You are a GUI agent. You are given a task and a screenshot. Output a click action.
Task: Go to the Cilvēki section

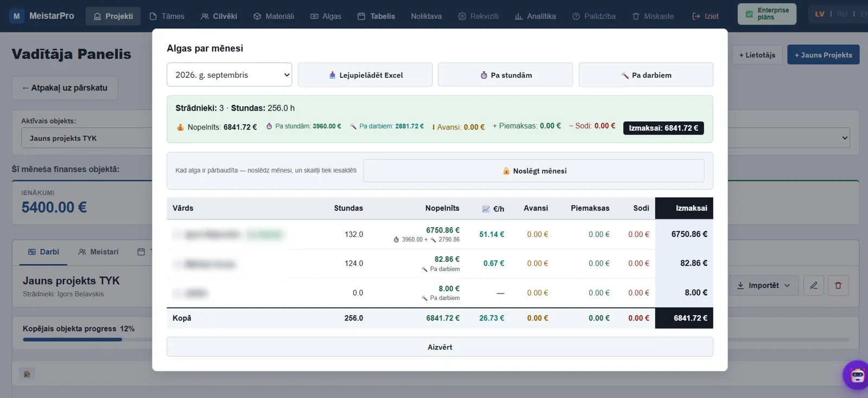(219, 16)
